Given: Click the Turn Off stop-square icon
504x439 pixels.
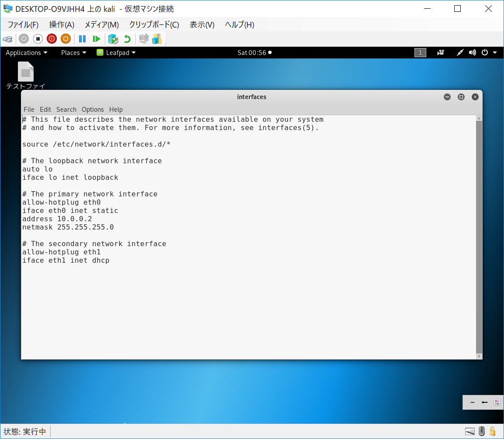Looking at the screenshot, I should pos(38,39).
